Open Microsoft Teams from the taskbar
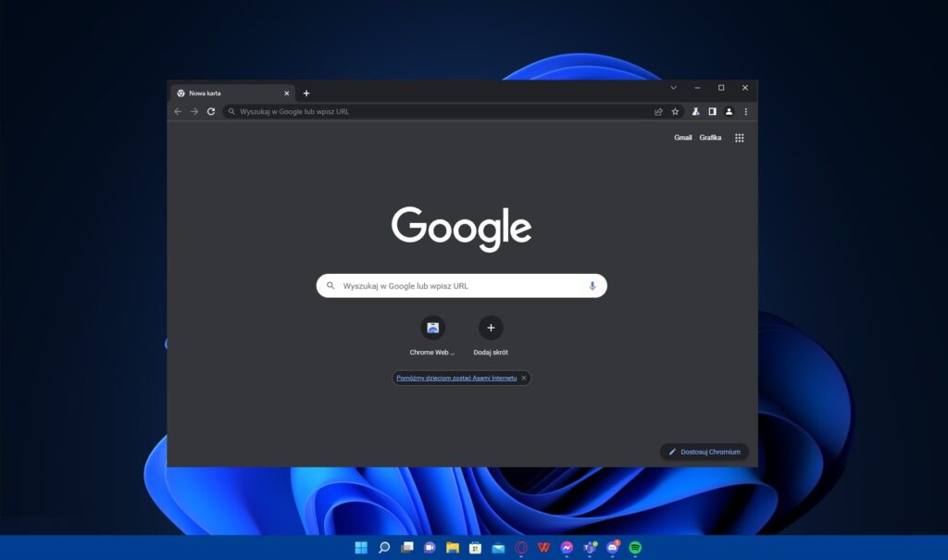Screen dimensions: 948x560 click(590, 547)
